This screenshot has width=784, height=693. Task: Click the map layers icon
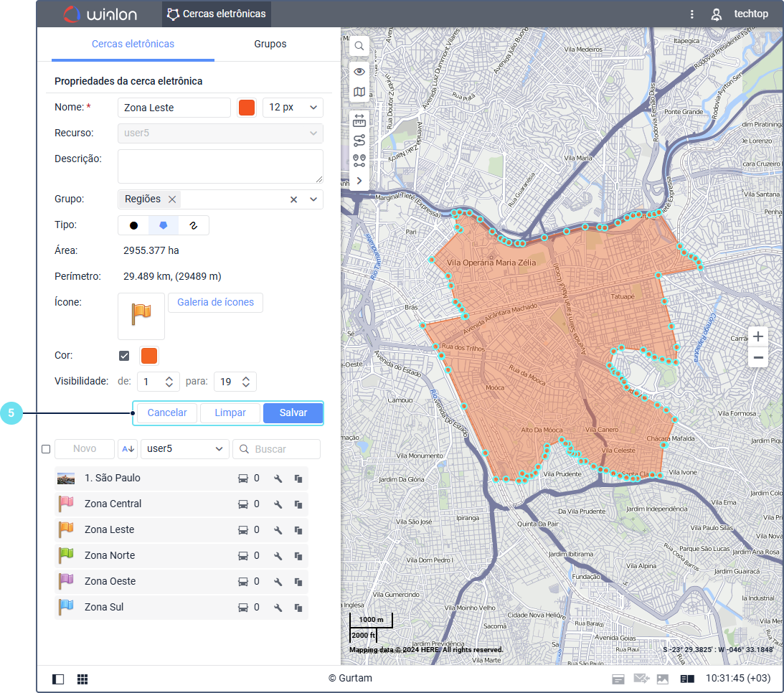359,92
